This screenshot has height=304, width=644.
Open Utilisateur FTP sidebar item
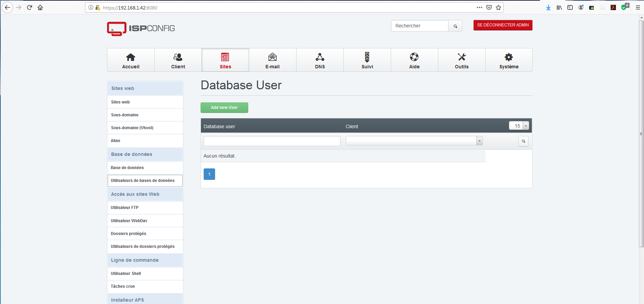[145, 208]
